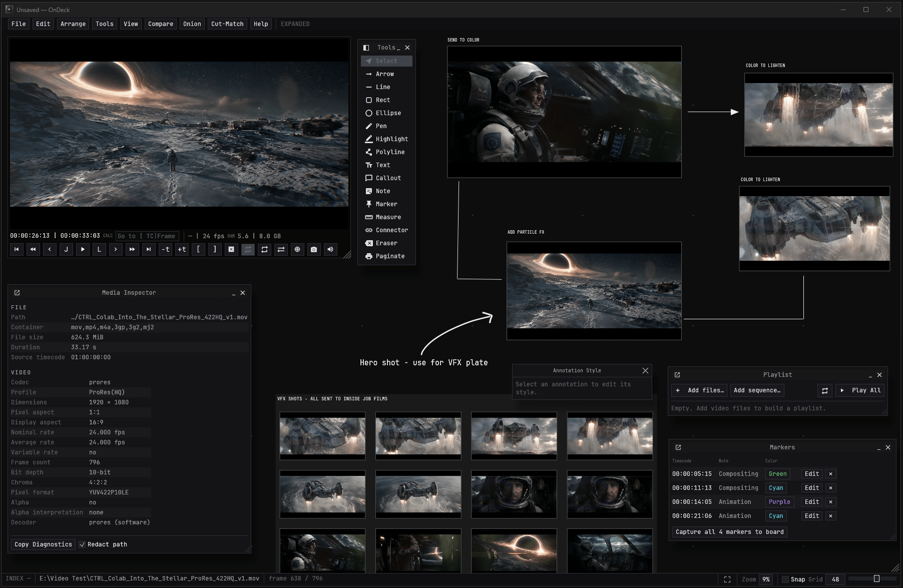
Task: Click the fit-to-screen icon in status bar
Action: coord(727,579)
